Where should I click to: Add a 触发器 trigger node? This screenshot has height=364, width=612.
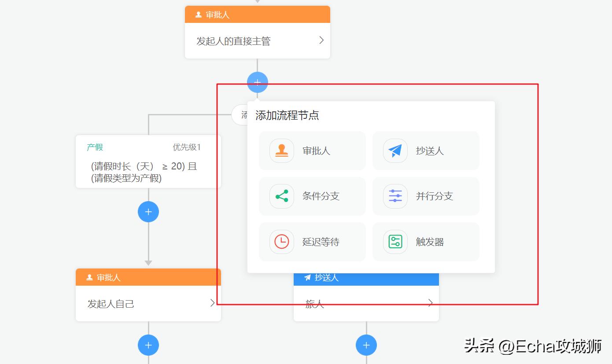coord(425,242)
